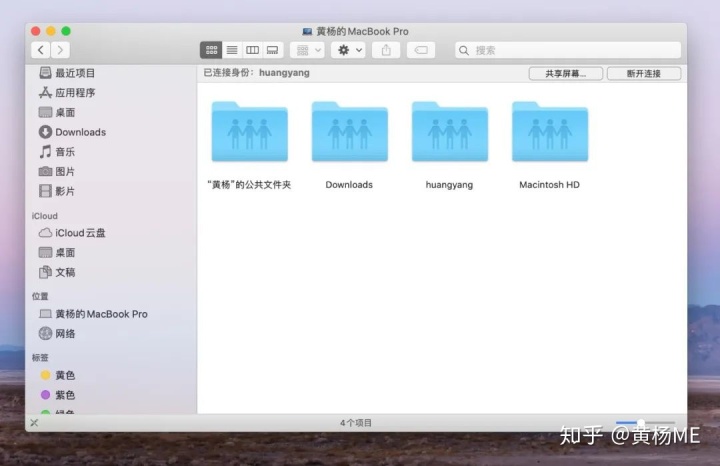720x466 pixels.
Task: Open 应用程序 in the sidebar
Action: click(x=68, y=93)
